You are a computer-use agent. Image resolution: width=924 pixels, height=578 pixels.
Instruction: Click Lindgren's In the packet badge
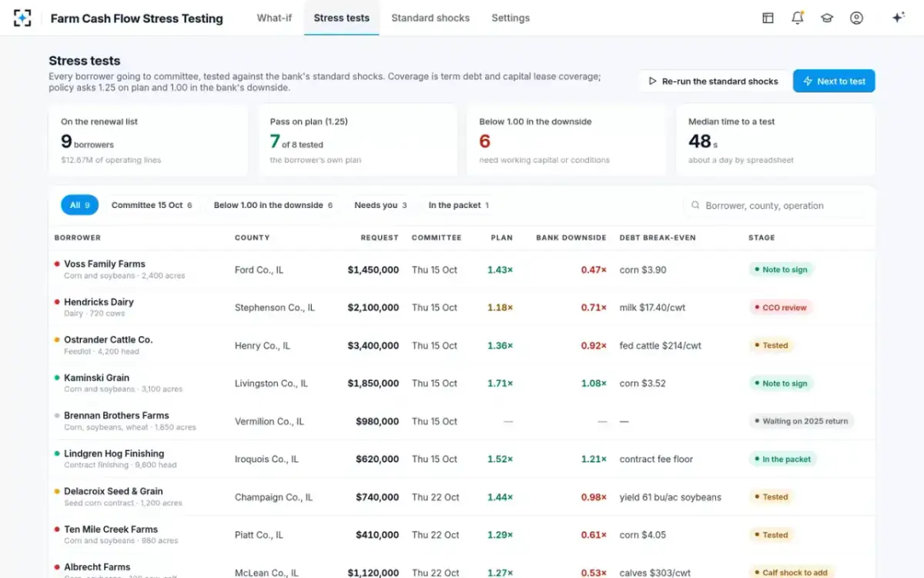782,459
